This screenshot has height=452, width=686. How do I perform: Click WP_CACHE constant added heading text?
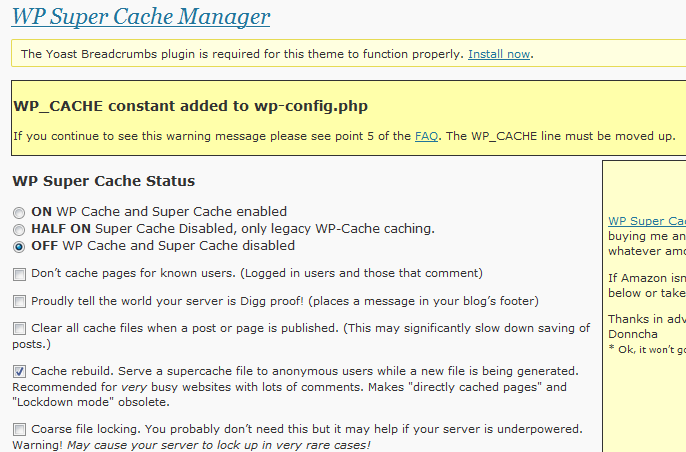pyautogui.click(x=190, y=106)
